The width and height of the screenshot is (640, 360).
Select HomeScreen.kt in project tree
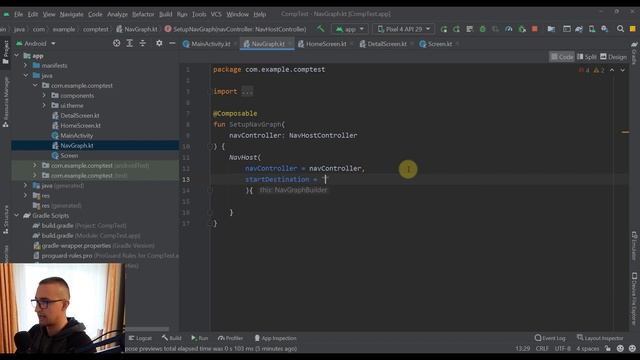(x=80, y=125)
